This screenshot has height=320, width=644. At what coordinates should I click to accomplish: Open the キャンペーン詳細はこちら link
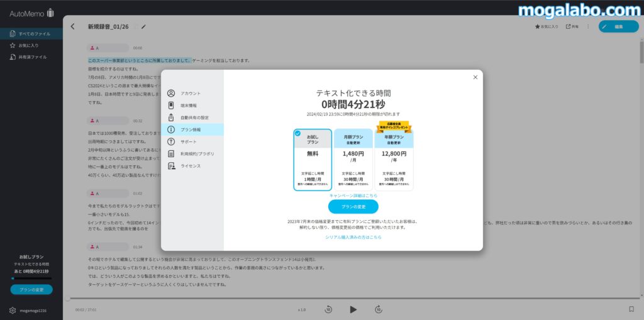point(353,196)
